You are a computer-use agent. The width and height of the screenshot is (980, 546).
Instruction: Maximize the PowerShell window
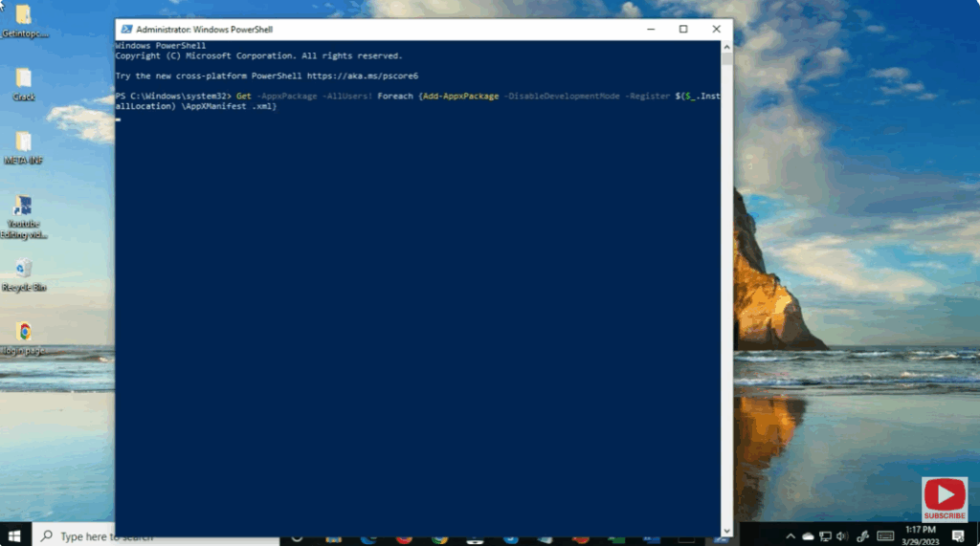(x=683, y=30)
